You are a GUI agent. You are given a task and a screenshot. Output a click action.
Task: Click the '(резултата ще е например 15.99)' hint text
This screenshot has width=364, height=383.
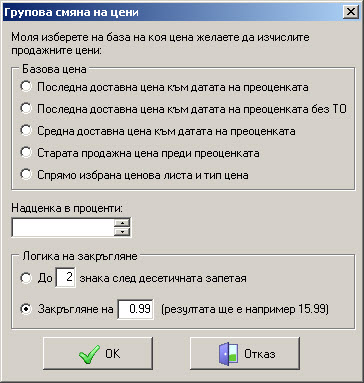tap(245, 309)
